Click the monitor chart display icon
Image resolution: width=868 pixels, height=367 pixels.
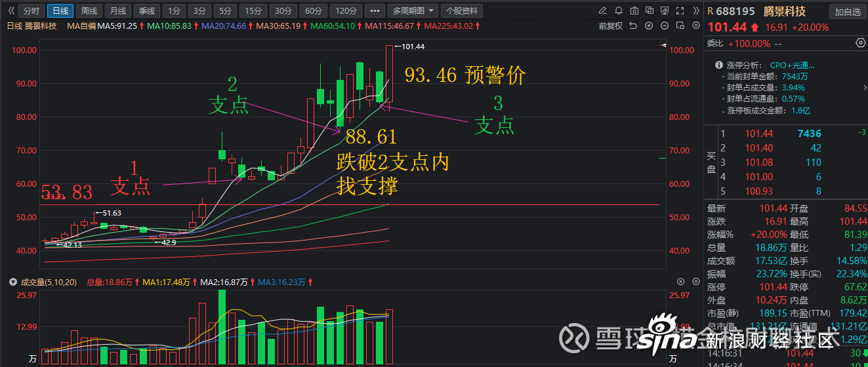point(664,11)
